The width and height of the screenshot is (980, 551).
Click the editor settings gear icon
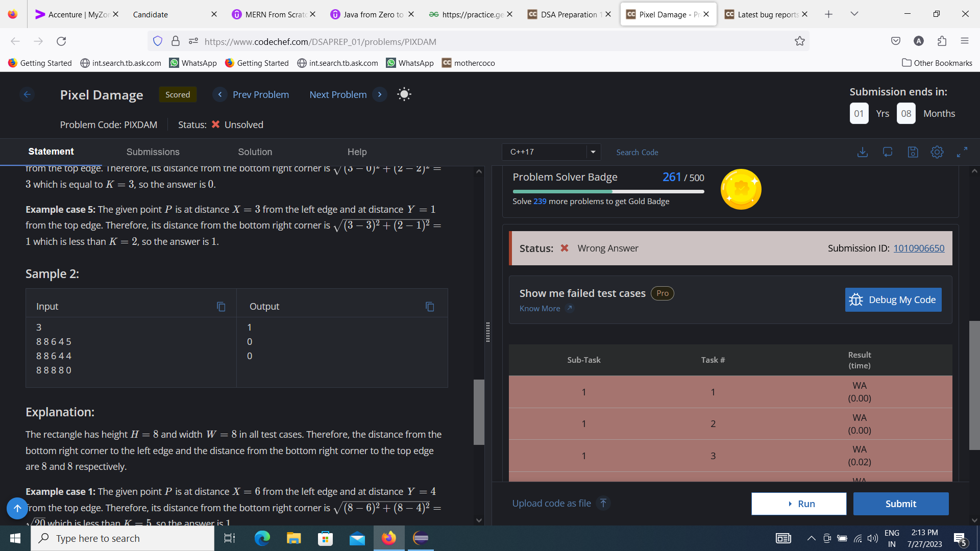[x=937, y=152]
